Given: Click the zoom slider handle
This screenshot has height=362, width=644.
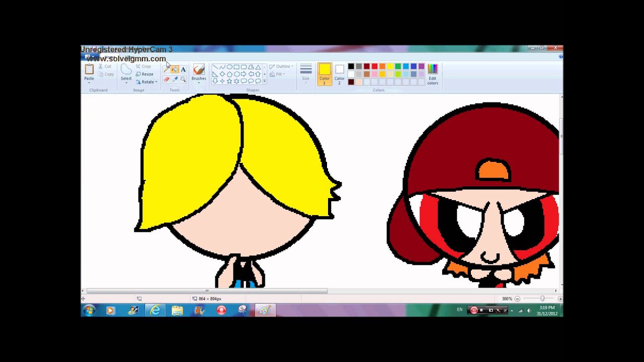Looking at the screenshot, I should pos(542,299).
